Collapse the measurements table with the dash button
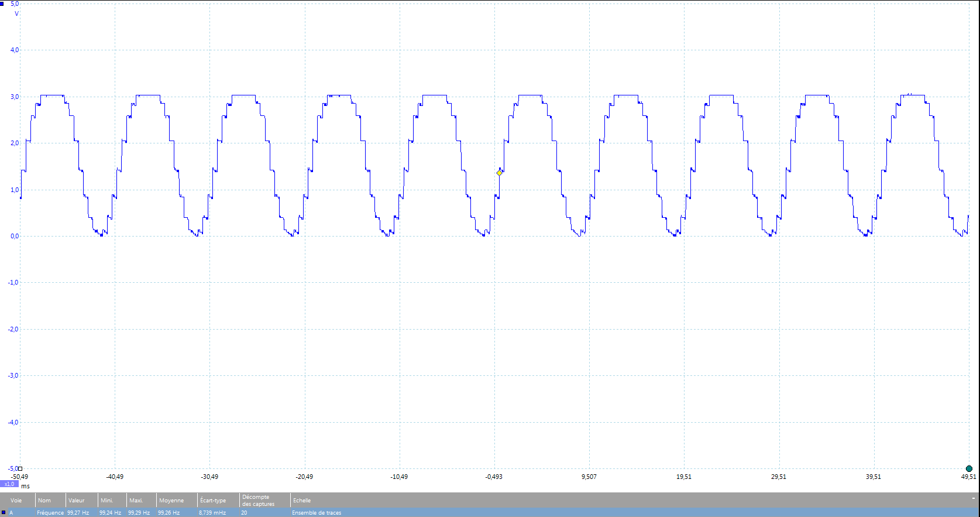This screenshot has width=980, height=517. tap(974, 499)
